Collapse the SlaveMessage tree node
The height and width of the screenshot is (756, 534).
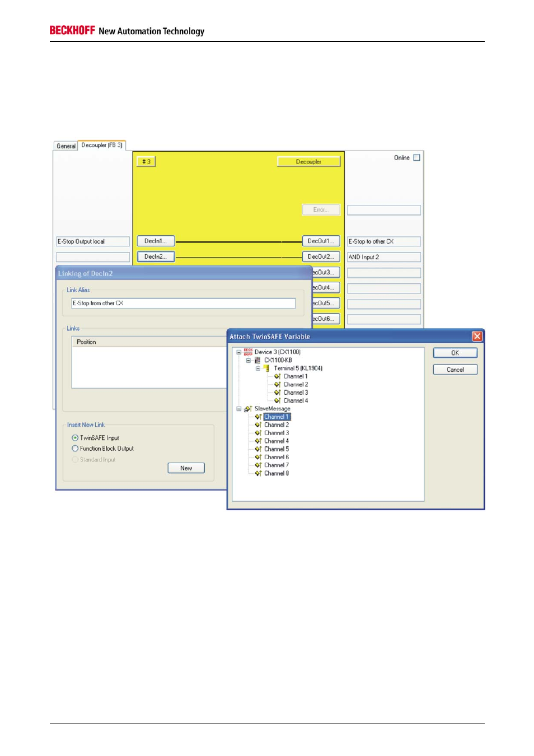[x=239, y=409]
